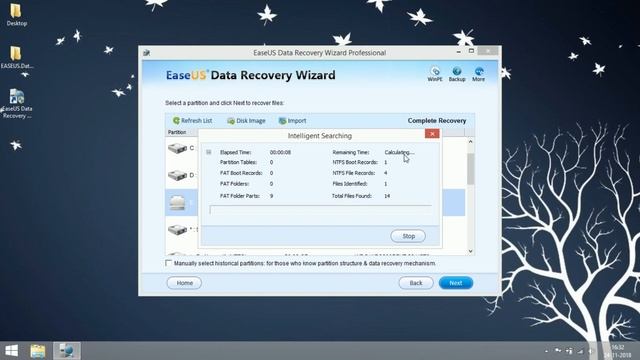Show hidden tray icons arrow
640x360 pixels.
tap(546, 351)
